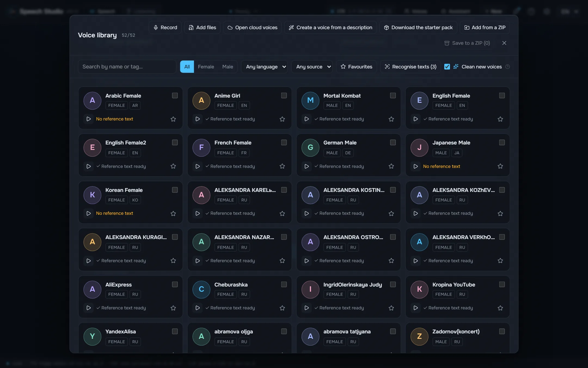
Task: Create a voice from a description
Action: tap(330, 28)
